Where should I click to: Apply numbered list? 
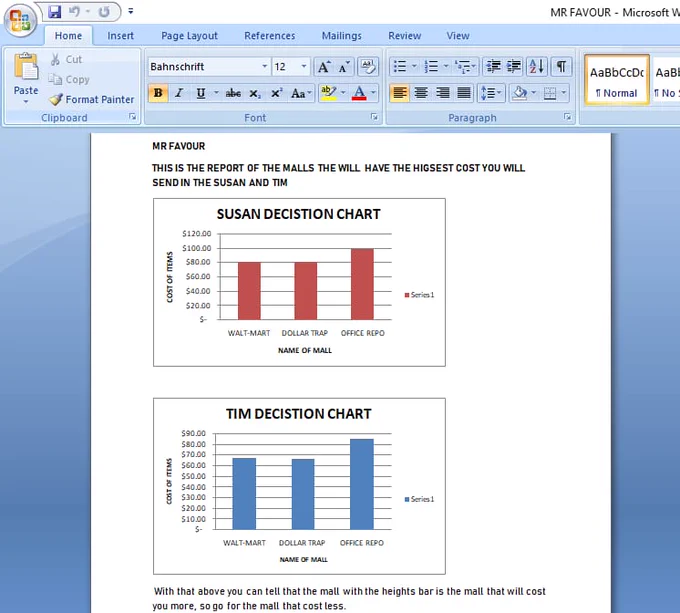[431, 67]
